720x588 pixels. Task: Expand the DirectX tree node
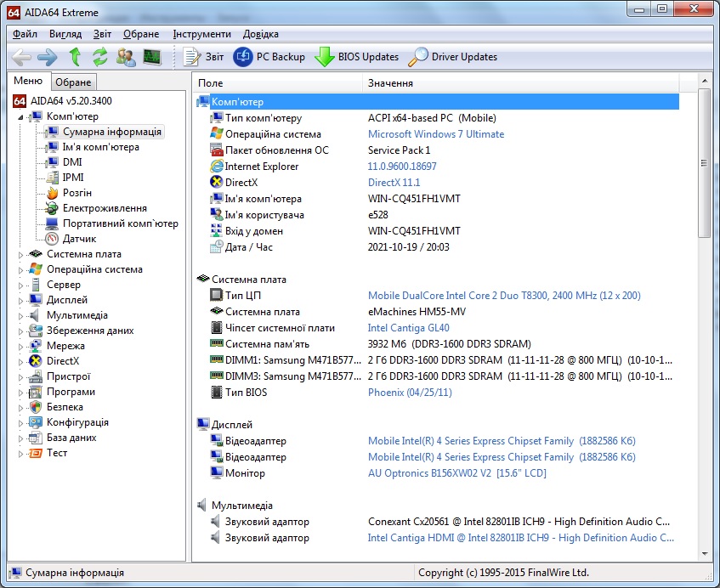[x=20, y=362]
